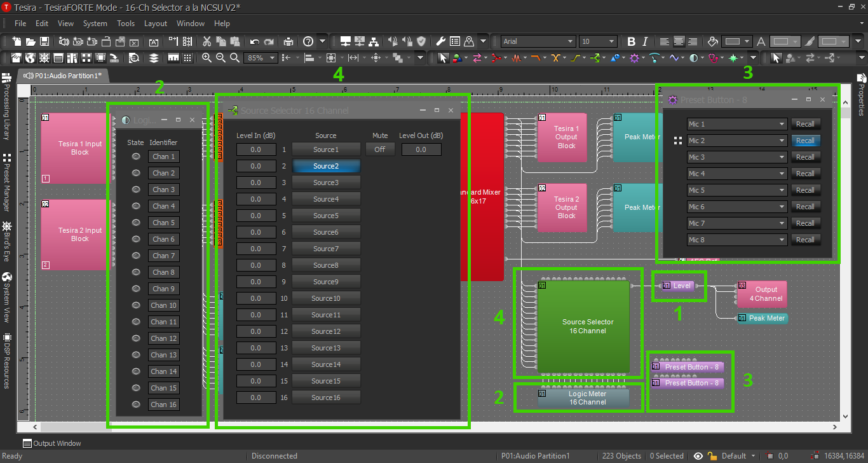Image resolution: width=868 pixels, height=463 pixels.
Task: Click the zoom out magnifier icon
Action: coord(220,58)
